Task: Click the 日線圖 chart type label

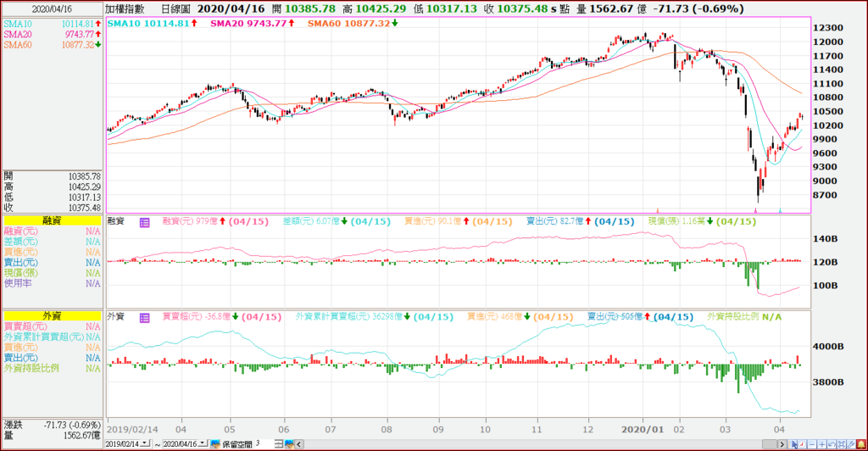Action: click(176, 8)
